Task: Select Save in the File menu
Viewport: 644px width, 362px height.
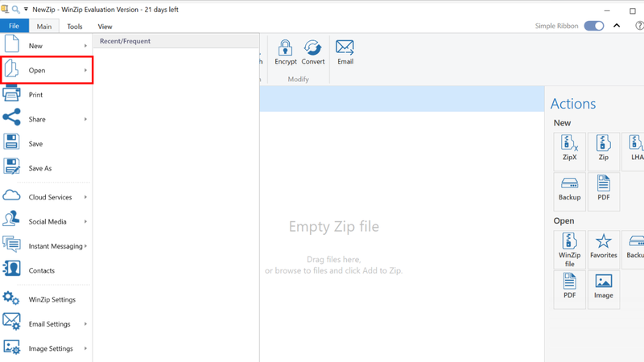Action: point(46,144)
